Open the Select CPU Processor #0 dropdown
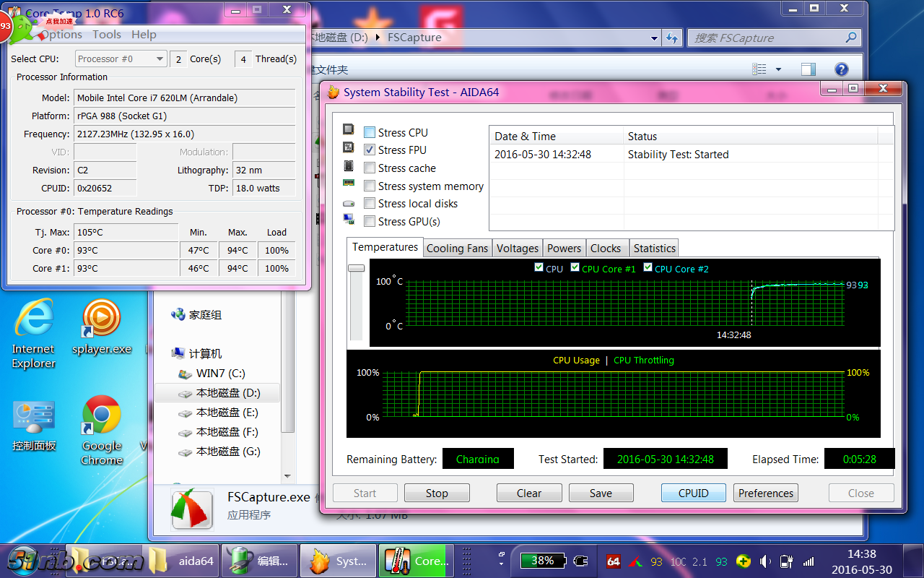 (x=121, y=59)
